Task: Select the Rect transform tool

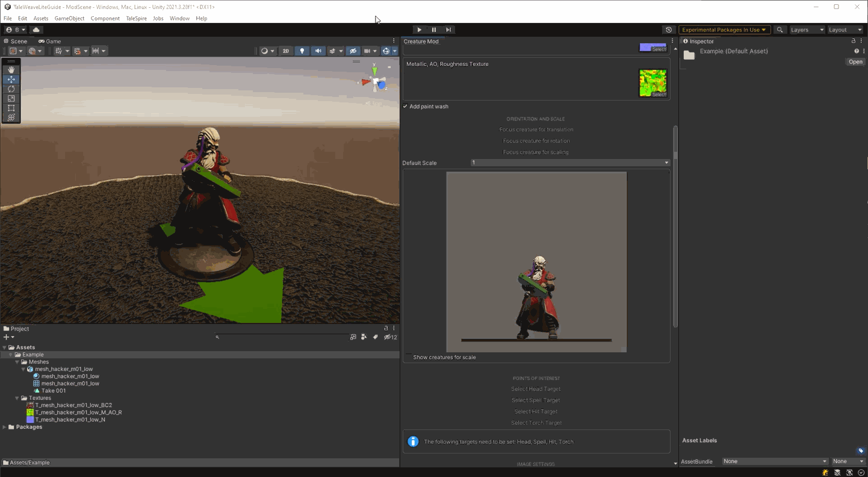Action: click(x=11, y=108)
